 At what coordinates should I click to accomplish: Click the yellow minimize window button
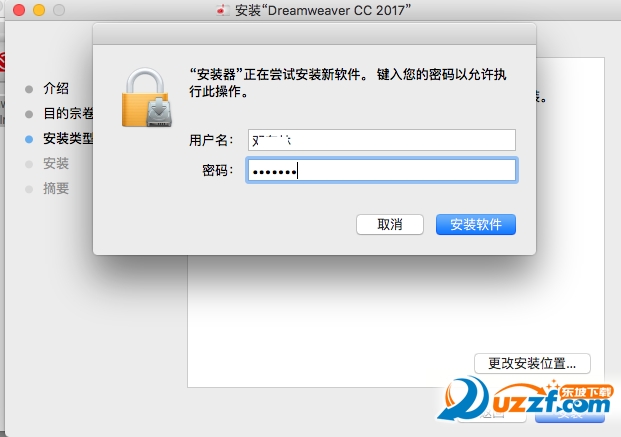39,10
